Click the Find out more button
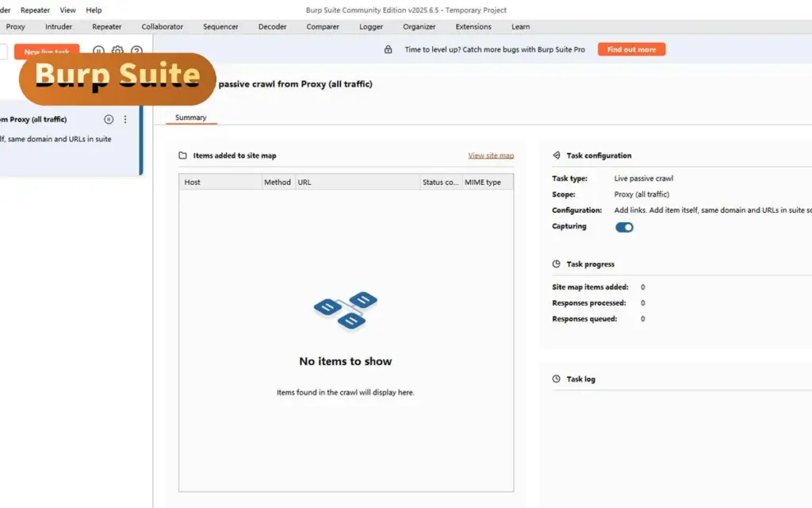 (631, 49)
